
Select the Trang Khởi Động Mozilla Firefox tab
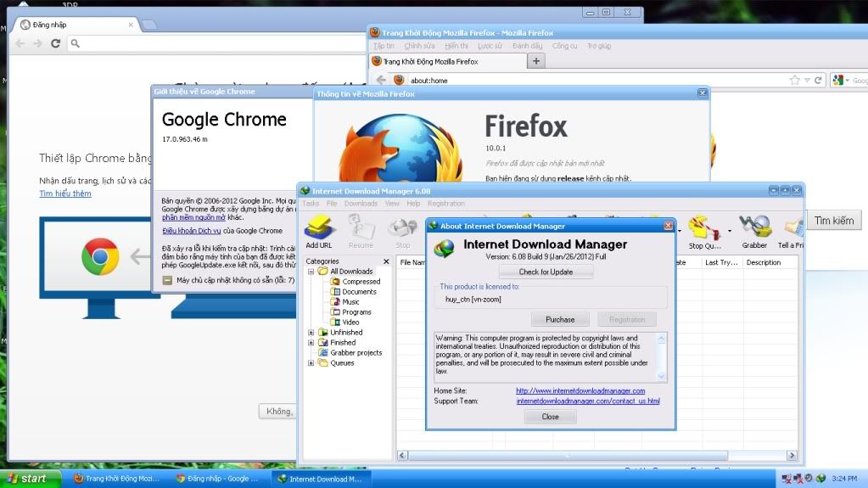tap(446, 61)
